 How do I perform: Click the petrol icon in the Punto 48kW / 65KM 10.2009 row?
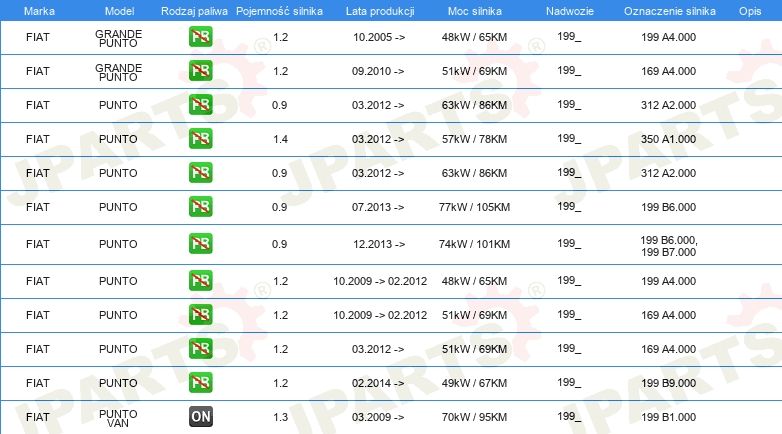pyautogui.click(x=200, y=280)
